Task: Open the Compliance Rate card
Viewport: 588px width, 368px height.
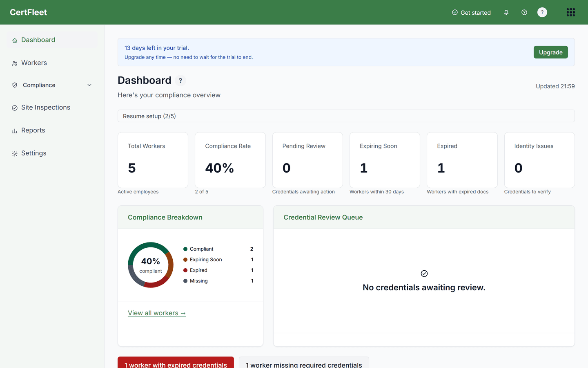Action: tap(230, 160)
